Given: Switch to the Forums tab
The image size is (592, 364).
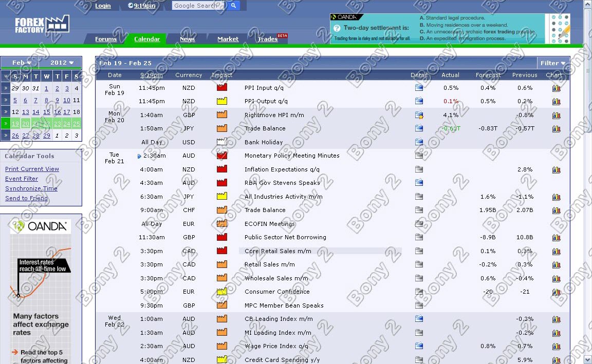Looking at the screenshot, I should 106,39.
